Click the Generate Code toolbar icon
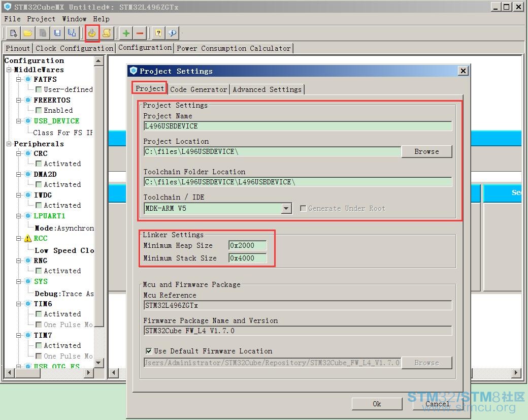Screen dimensions: 528x420 pyautogui.click(x=107, y=33)
